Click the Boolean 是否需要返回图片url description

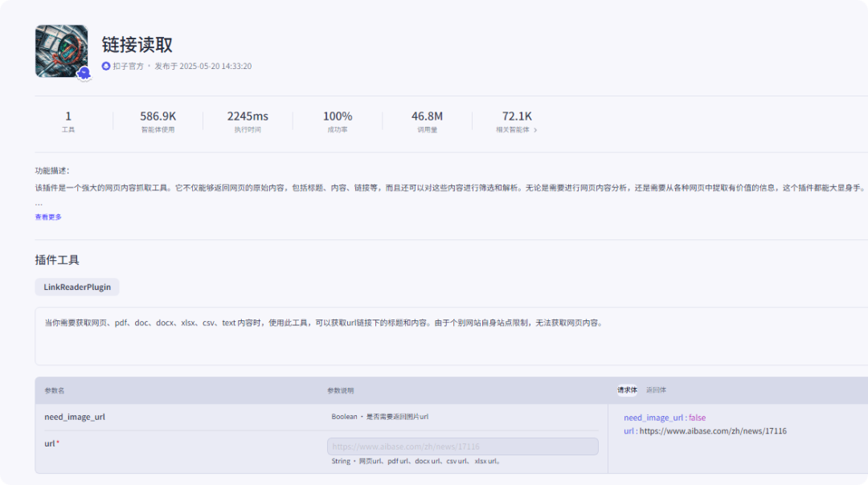379,417
